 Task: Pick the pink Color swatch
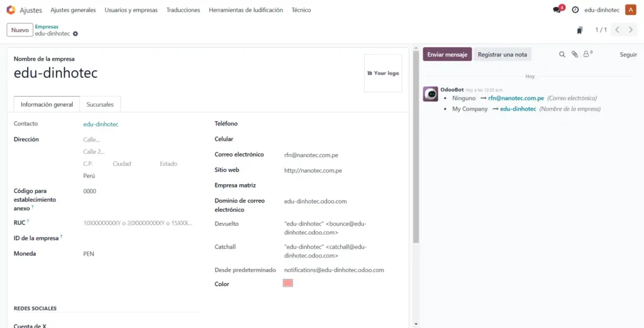pyautogui.click(x=288, y=283)
